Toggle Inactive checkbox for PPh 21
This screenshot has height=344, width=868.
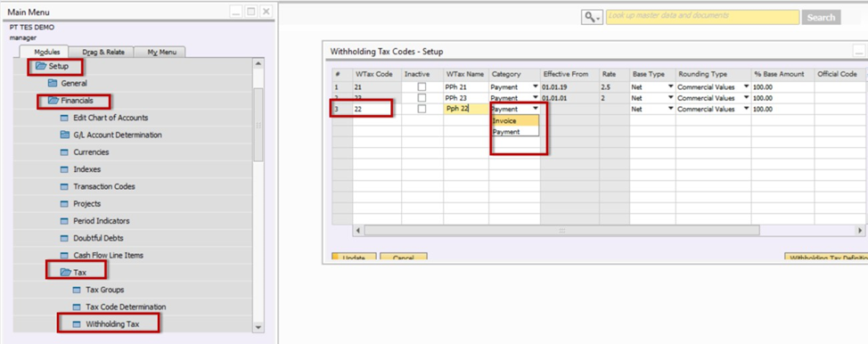tap(422, 87)
